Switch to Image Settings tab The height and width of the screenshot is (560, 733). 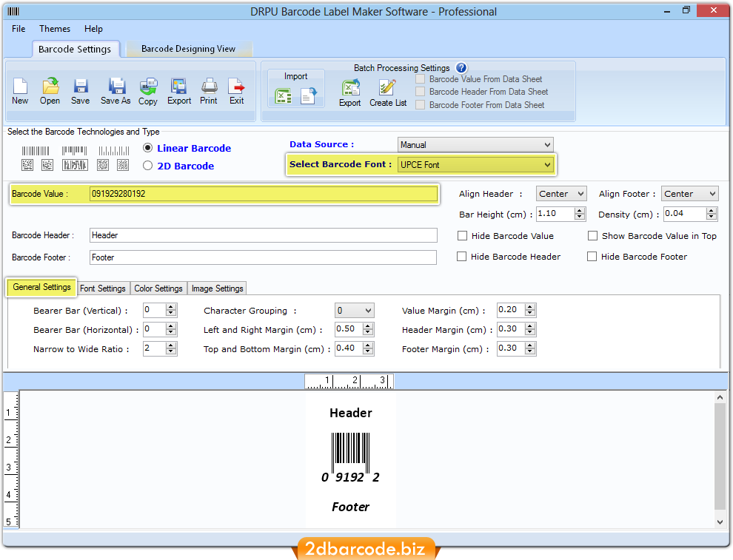pos(218,289)
